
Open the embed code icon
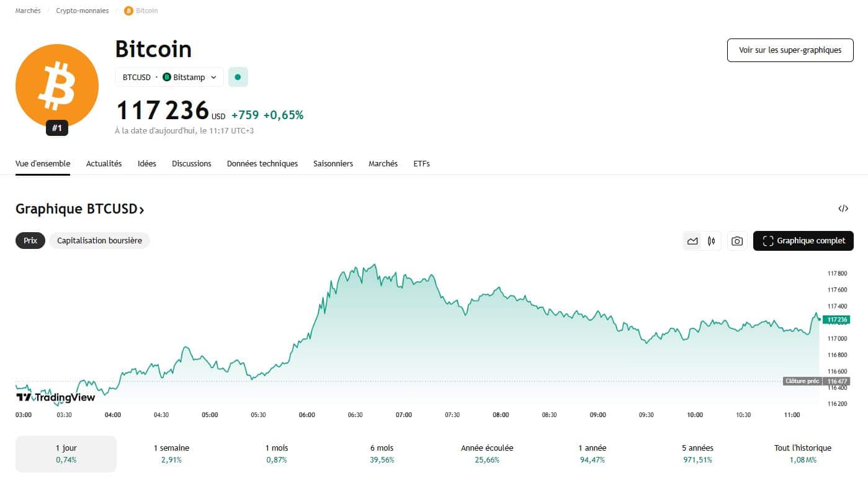point(843,209)
